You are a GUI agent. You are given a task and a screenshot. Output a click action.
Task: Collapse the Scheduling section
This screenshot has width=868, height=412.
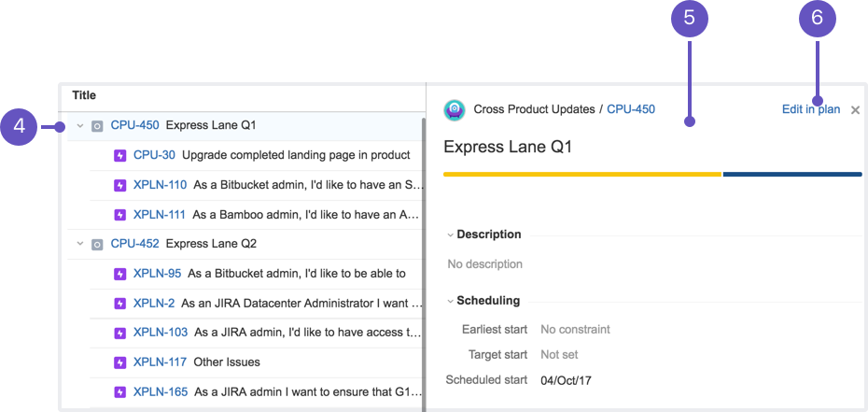pyautogui.click(x=451, y=301)
